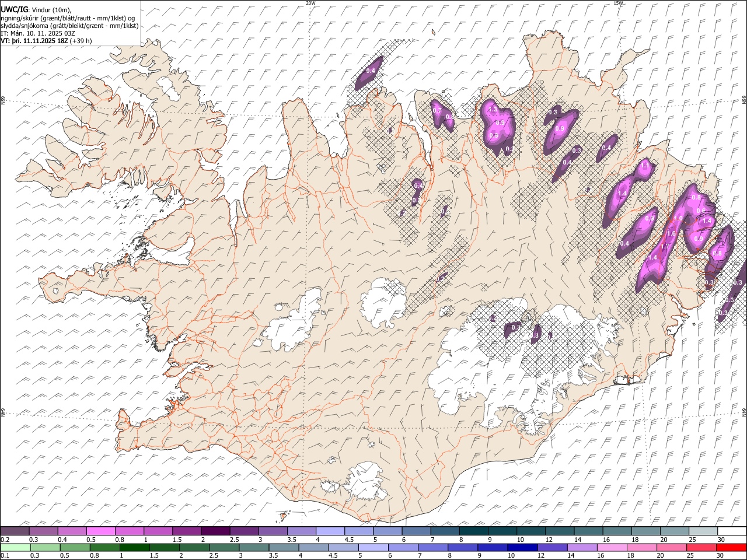Pick the dark teal 8 swatch in upper legend
The height and width of the screenshot is (560, 747).
coord(474,531)
